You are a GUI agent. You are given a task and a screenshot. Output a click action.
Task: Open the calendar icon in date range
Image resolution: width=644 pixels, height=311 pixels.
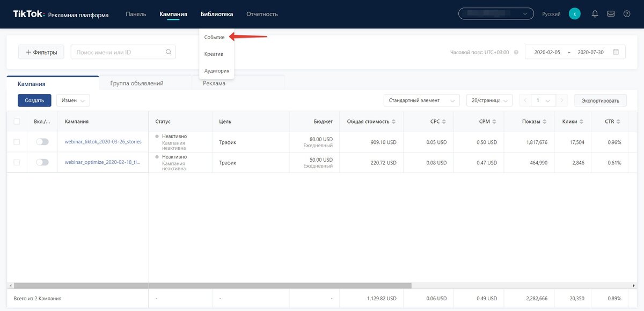(616, 52)
